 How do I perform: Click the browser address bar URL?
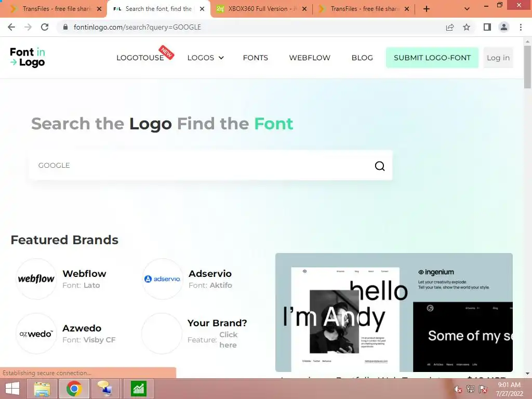[x=137, y=27]
